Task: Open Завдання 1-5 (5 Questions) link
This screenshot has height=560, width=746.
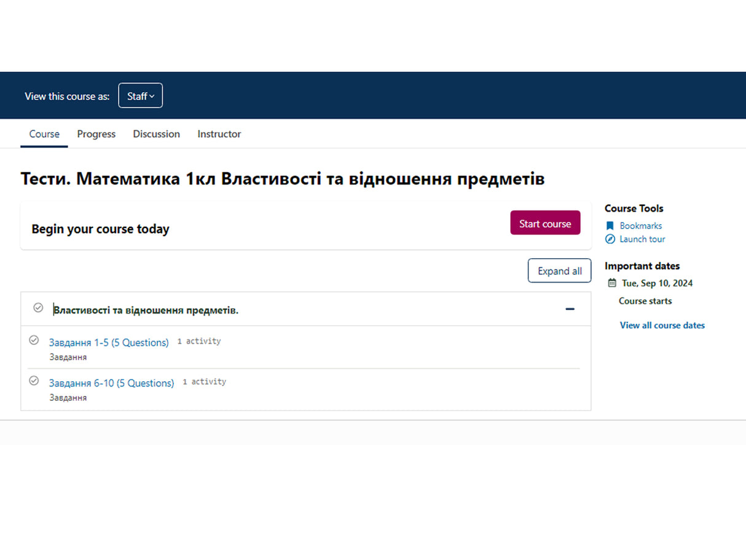Action: [x=109, y=342]
